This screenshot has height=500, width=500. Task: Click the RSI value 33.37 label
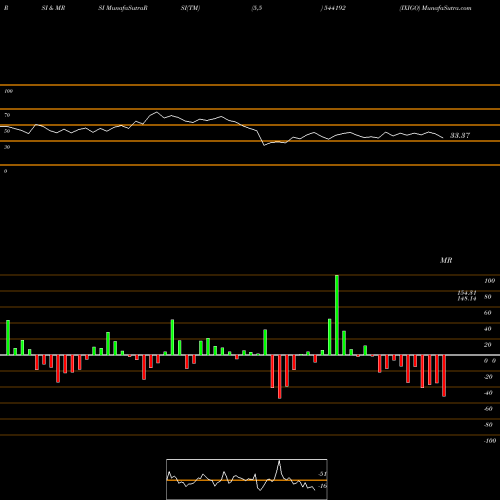(460, 135)
